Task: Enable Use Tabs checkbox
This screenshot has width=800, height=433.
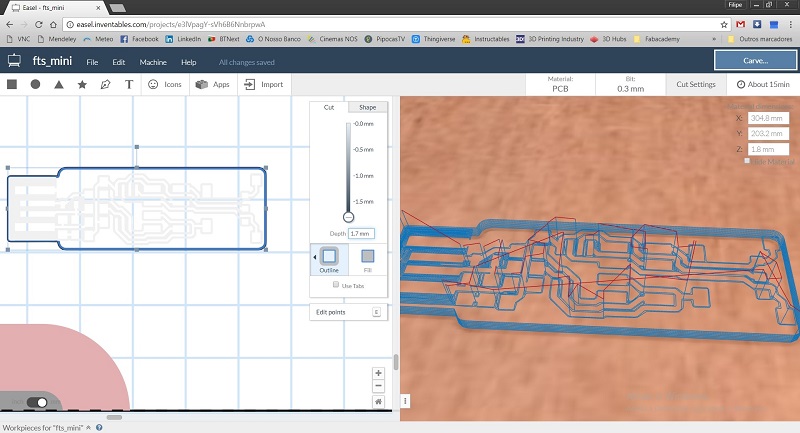Action: 336,285
